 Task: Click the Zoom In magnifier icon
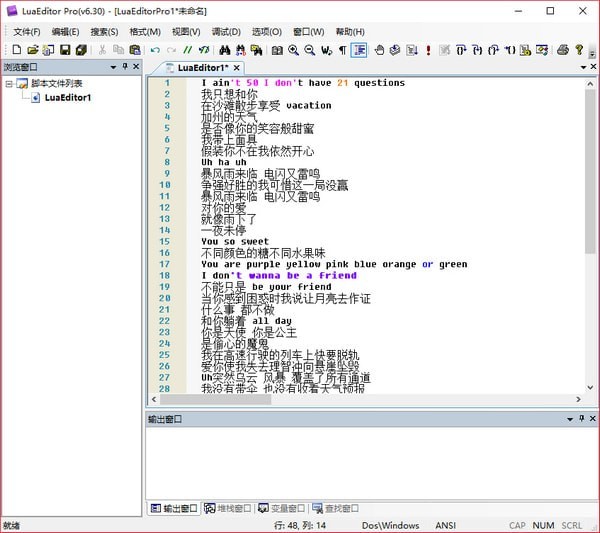(x=294, y=49)
